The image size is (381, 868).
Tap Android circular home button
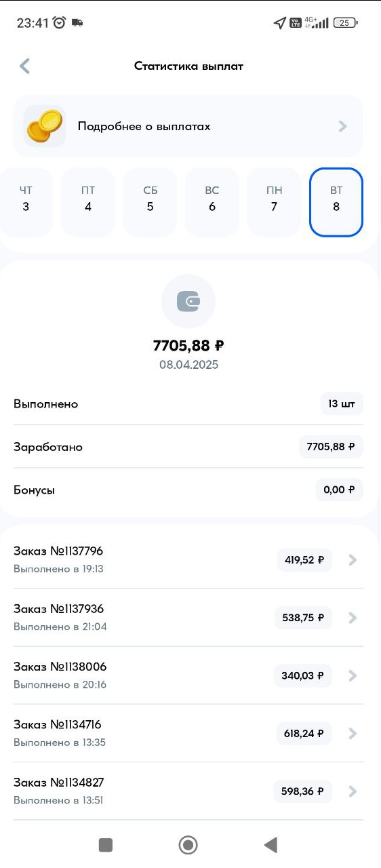coord(188,844)
